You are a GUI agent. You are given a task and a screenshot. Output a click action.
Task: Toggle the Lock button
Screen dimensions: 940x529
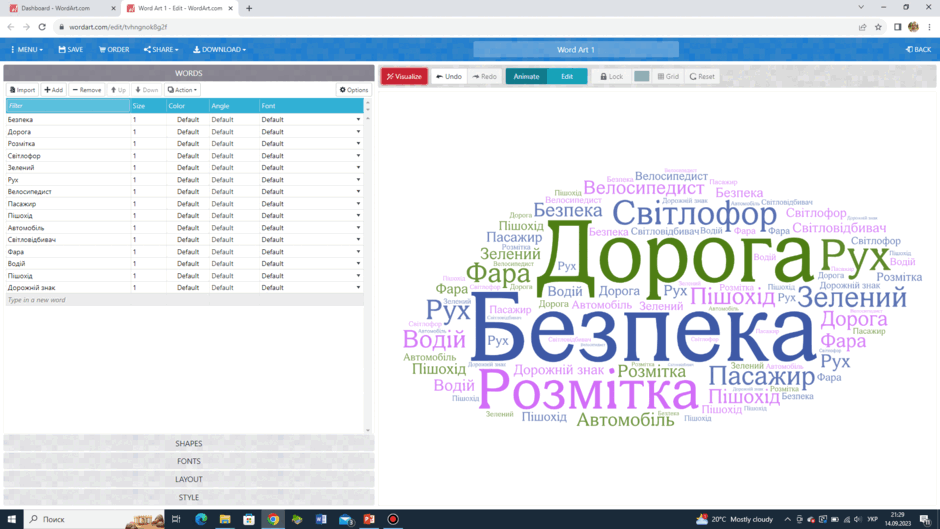[x=612, y=76]
